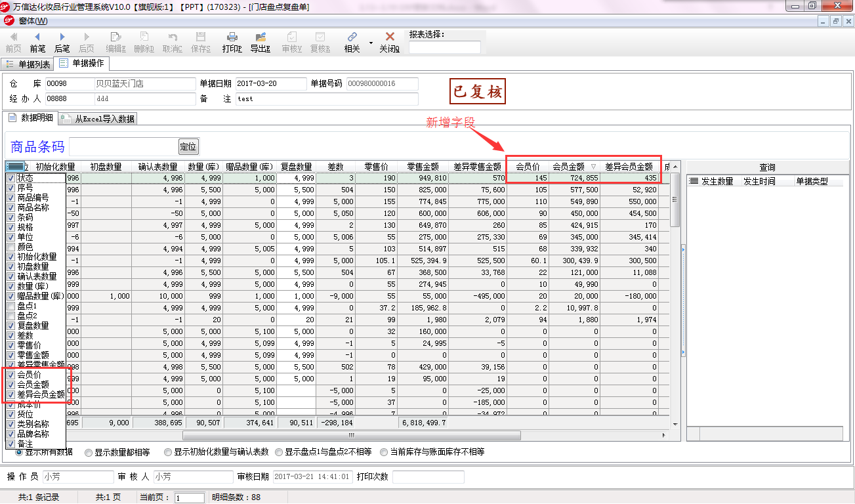This screenshot has width=855, height=504.
Task: Click the 商品条码 barcode input field
Action: pyautogui.click(x=123, y=146)
